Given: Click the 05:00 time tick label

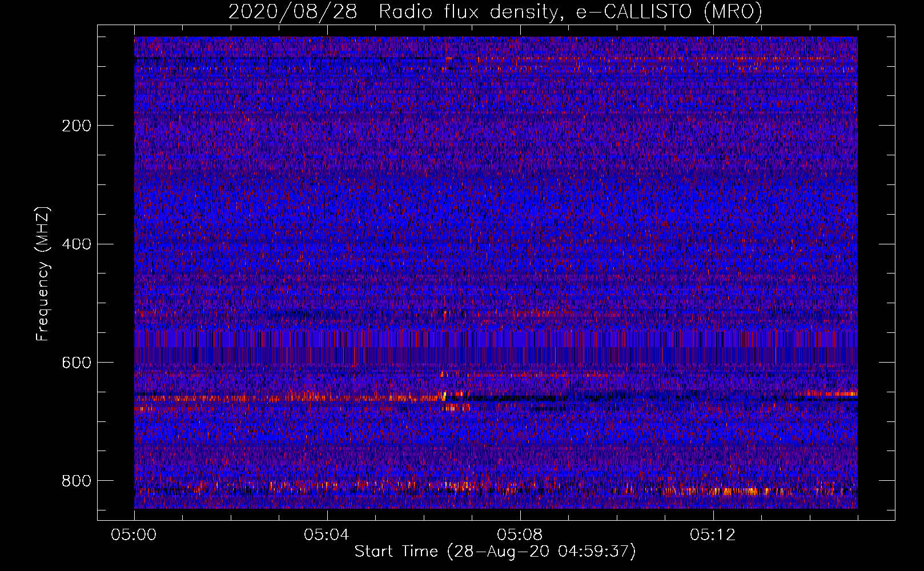Looking at the screenshot, I should [x=134, y=535].
